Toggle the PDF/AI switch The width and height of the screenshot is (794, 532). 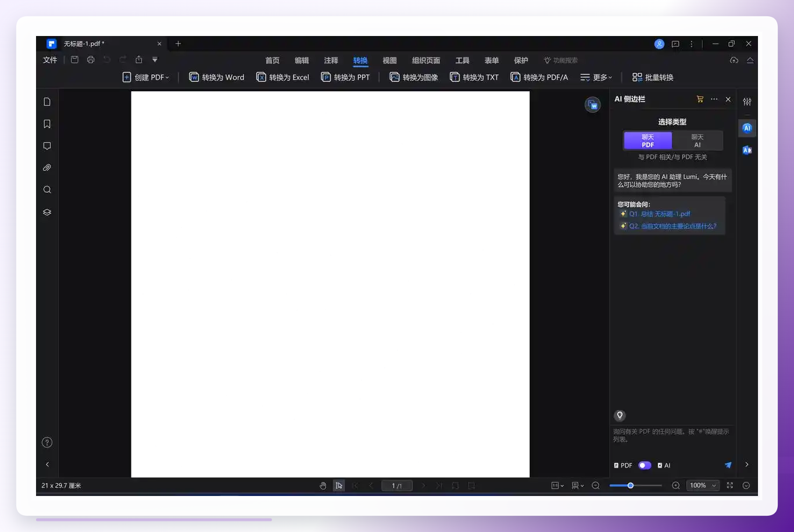(645, 465)
